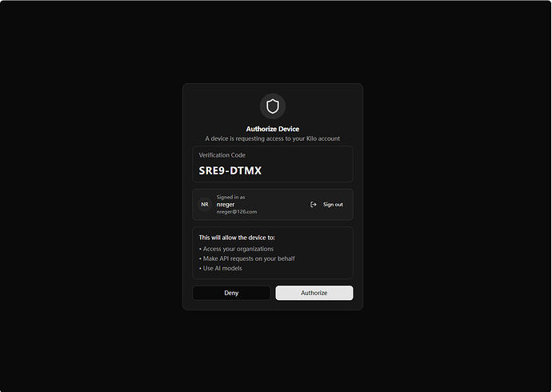Click the 'A device is requesting access' subtitle
The width and height of the screenshot is (552, 392).
pos(273,138)
